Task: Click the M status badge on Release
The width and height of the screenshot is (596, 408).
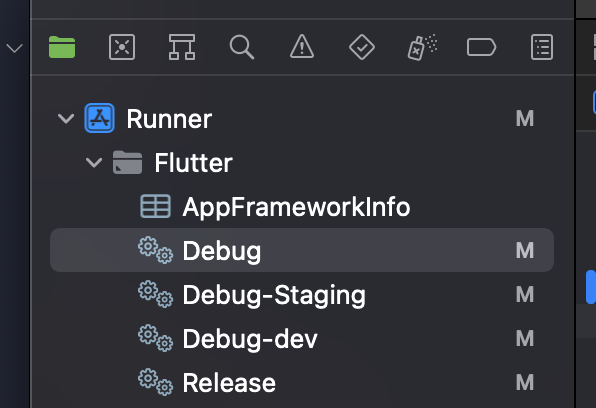Action: [x=525, y=382]
